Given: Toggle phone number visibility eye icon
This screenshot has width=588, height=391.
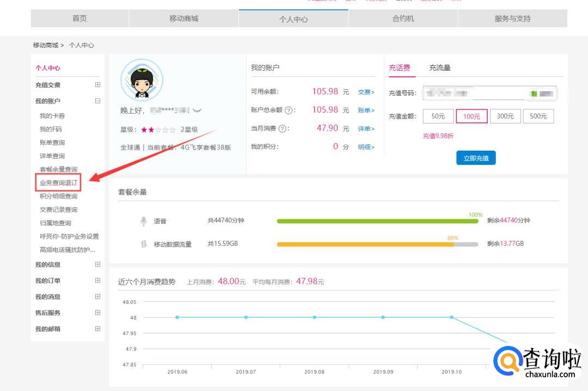Looking at the screenshot, I should coord(197,110).
